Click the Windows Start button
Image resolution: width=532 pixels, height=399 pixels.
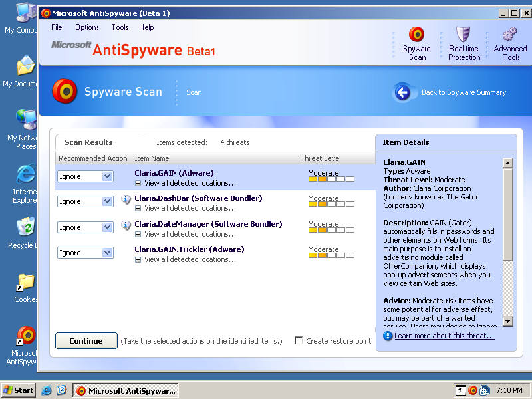coord(19,390)
